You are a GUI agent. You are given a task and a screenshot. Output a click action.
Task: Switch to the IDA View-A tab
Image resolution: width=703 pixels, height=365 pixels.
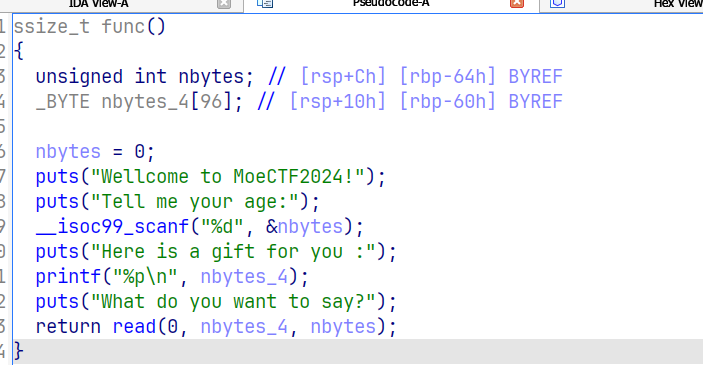tap(99, 4)
